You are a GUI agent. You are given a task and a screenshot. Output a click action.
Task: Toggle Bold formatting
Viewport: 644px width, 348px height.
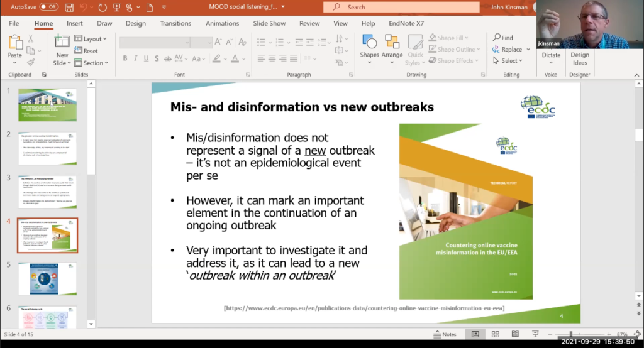[125, 58]
